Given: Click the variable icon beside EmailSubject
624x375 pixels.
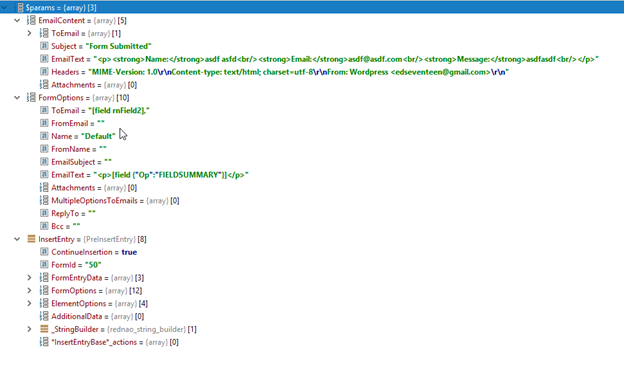Looking at the screenshot, I should point(44,162).
